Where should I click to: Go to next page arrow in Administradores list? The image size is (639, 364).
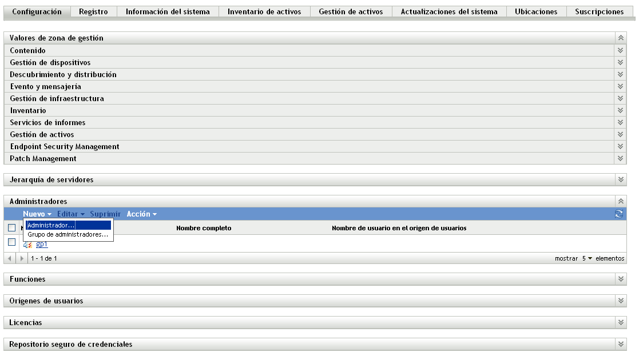click(22, 258)
